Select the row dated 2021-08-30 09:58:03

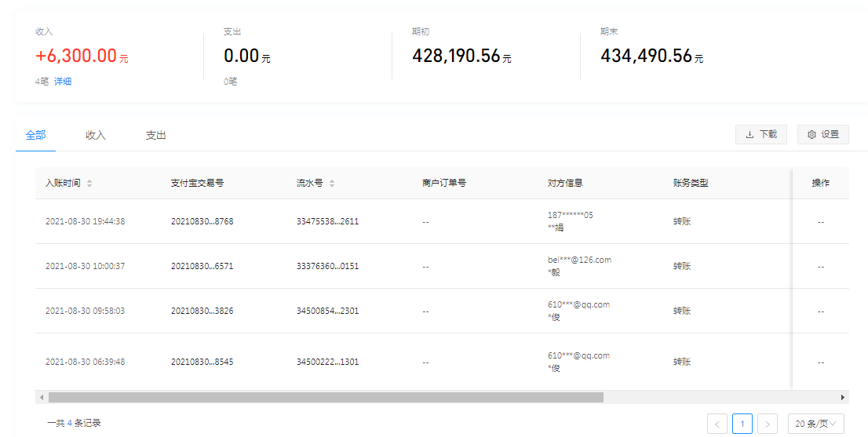[85, 311]
